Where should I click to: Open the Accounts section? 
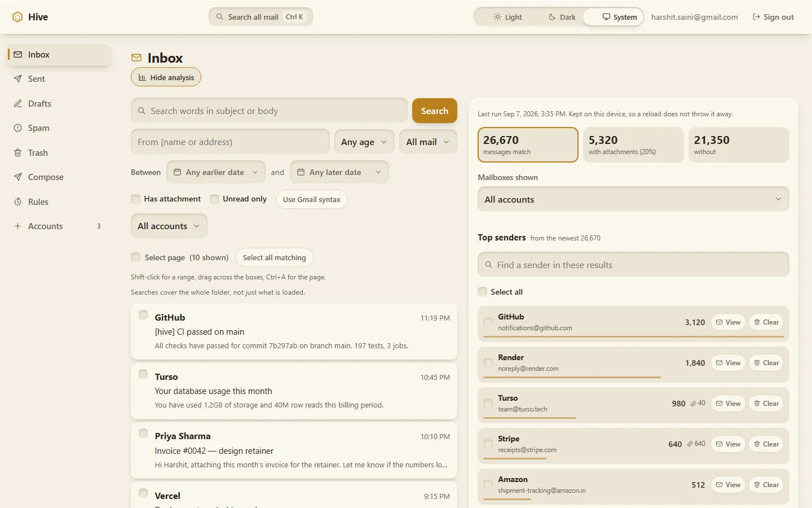coord(59,226)
